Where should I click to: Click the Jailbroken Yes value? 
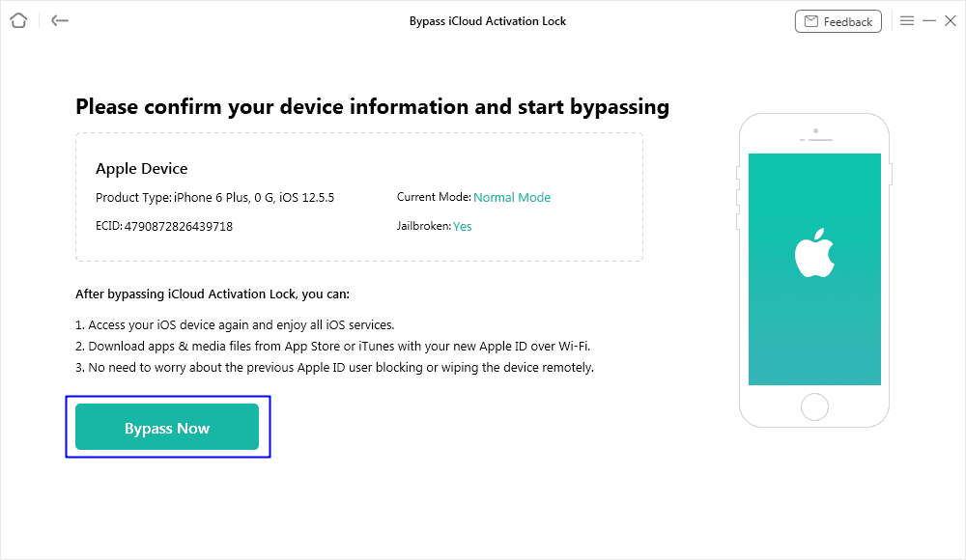pos(462,226)
